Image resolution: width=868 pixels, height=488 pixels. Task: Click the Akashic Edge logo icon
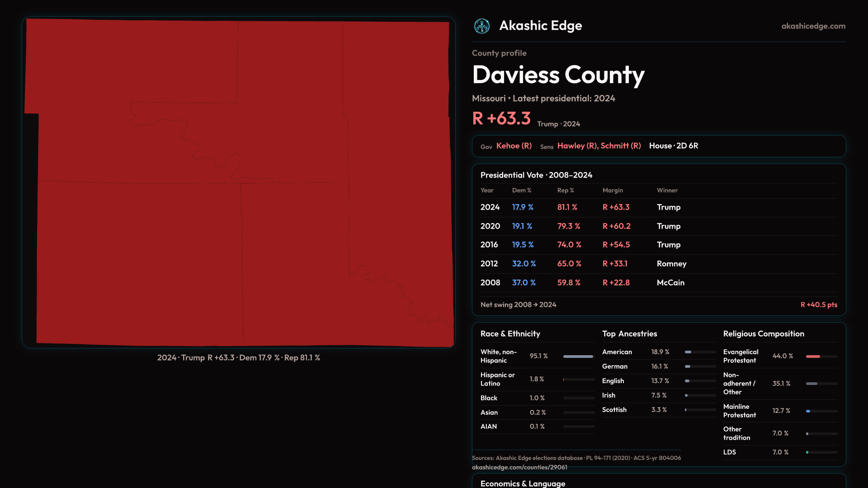[481, 26]
